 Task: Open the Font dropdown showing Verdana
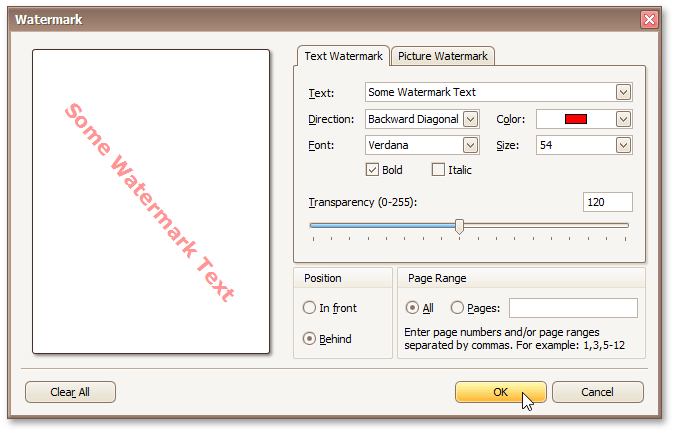[471, 145]
